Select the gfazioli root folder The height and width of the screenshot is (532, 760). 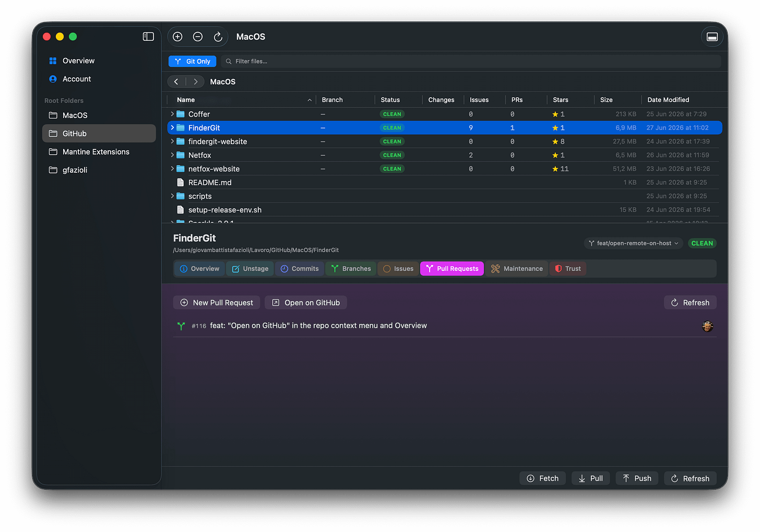pos(99,170)
